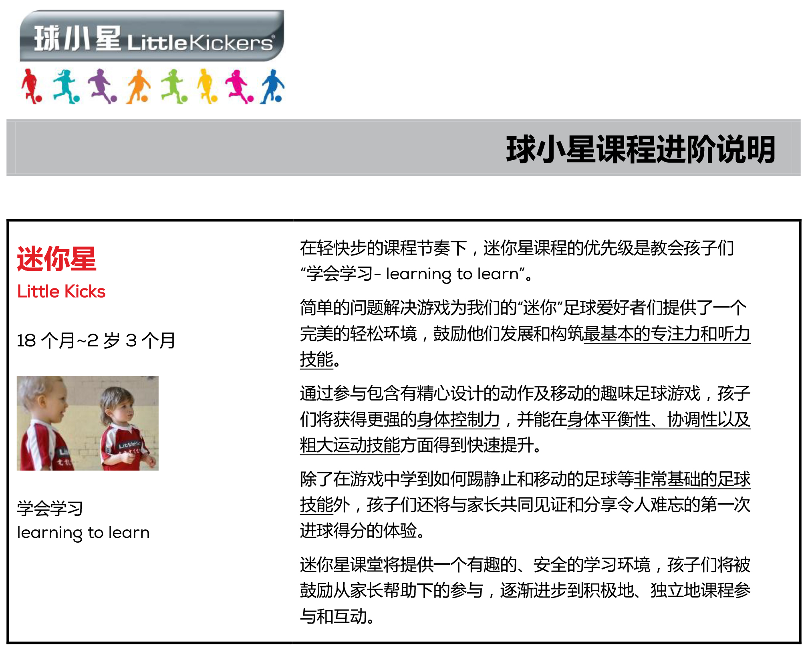Click underlined text 身体平衡性、协调性以及
Viewport: 812px width, 672px height.
[659, 419]
